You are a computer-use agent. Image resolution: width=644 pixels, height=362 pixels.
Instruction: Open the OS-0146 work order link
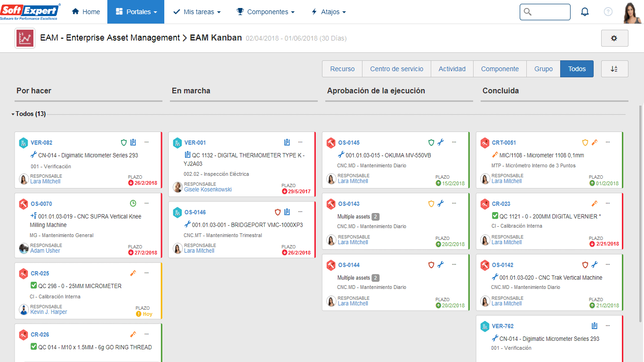tap(195, 212)
